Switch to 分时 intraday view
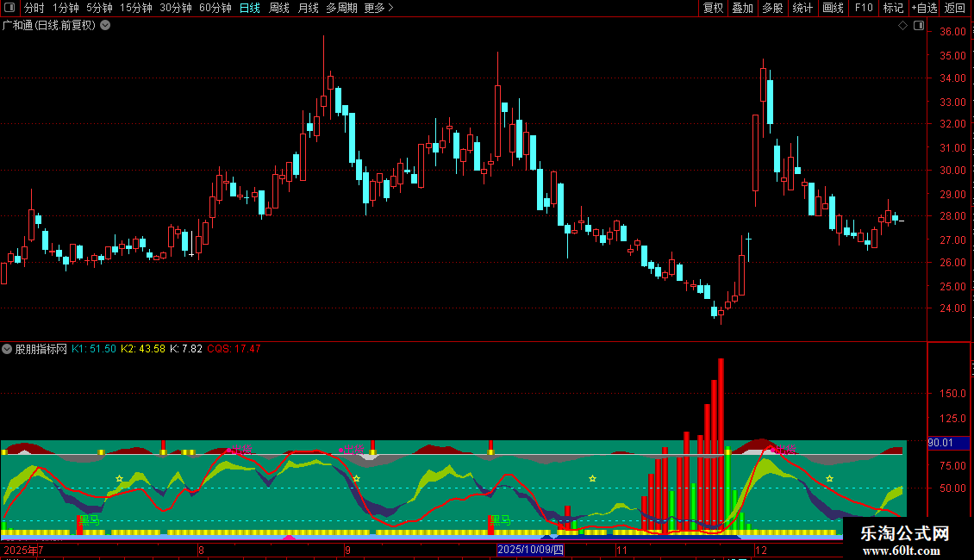Screen dimensions: 974x560 [x=34, y=8]
